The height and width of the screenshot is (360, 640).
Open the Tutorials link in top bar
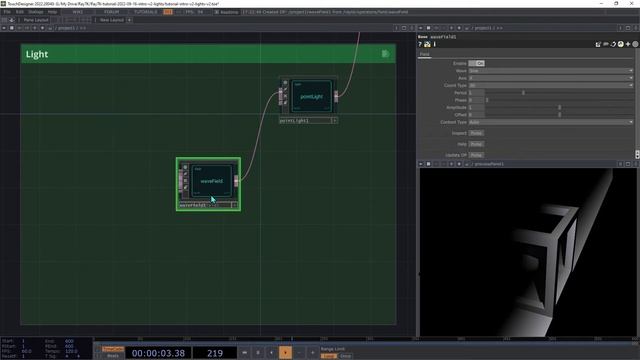(146, 12)
